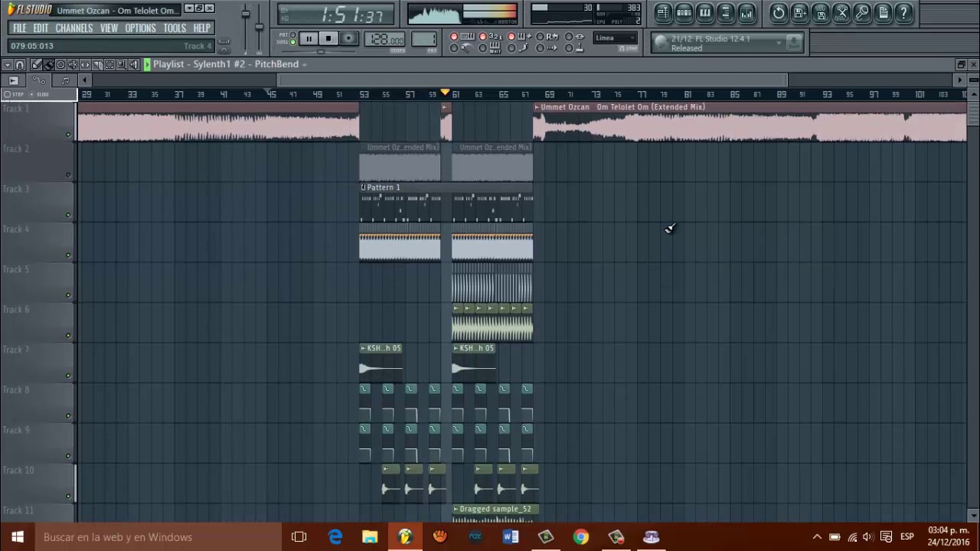Toggle SLIDE option in Playlist

click(x=40, y=94)
